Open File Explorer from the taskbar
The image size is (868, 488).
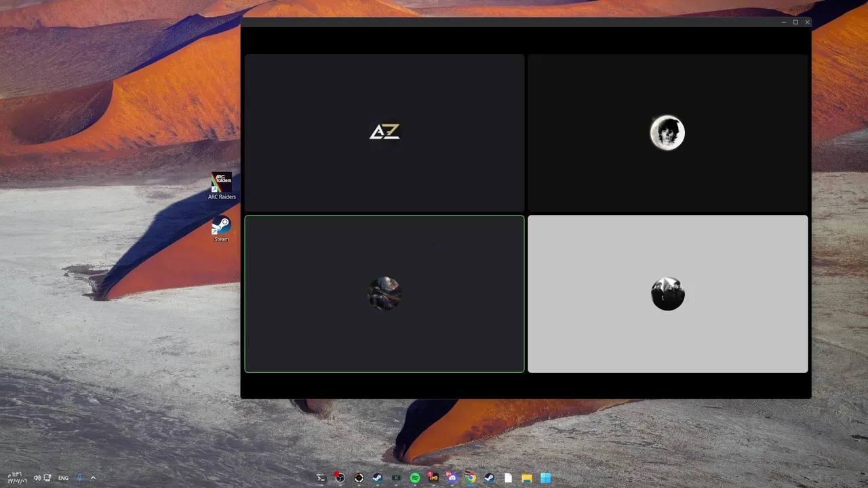527,478
